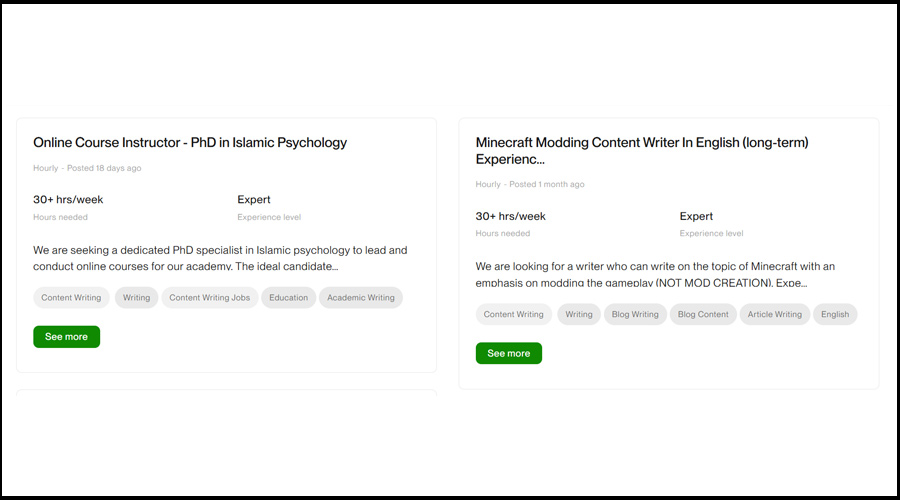The height and width of the screenshot is (500, 900).
Task: Select the Article Writing tag
Action: tap(774, 315)
